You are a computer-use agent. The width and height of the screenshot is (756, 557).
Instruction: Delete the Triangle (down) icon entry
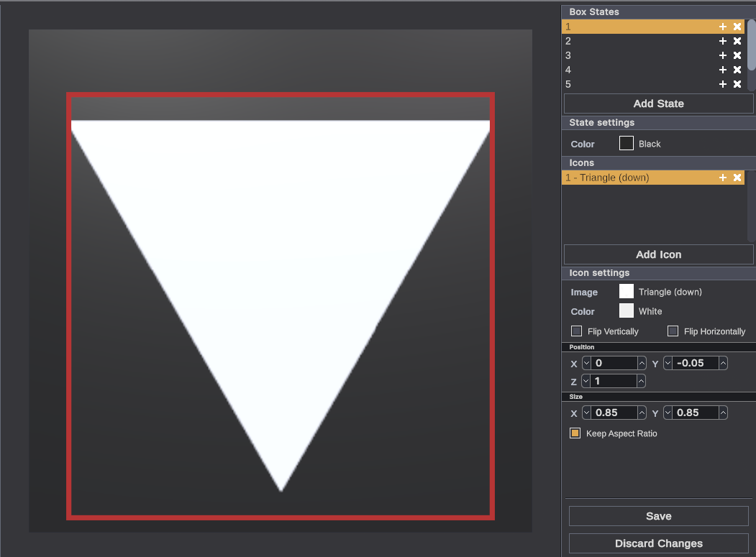click(x=737, y=178)
